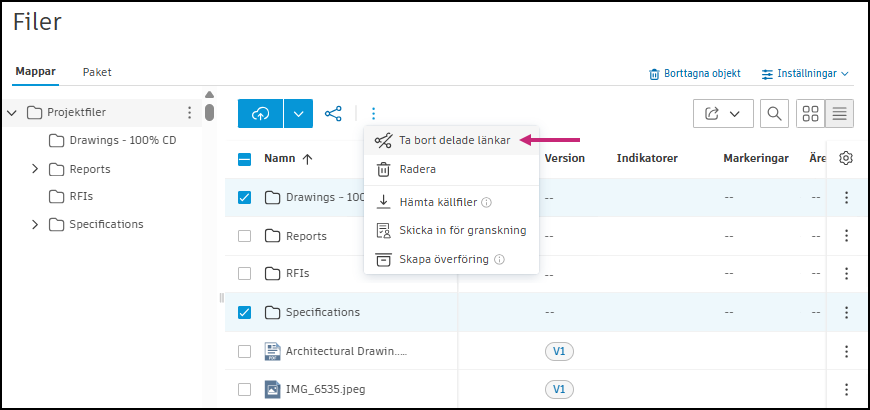The height and width of the screenshot is (410, 870).
Task: Open row menu for Architectural Drawin file
Action: 847,351
